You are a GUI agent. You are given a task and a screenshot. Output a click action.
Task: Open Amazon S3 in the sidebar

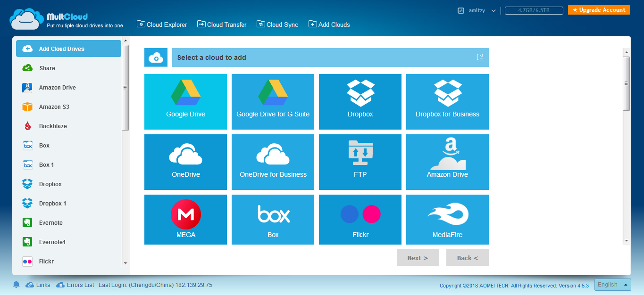click(68, 107)
